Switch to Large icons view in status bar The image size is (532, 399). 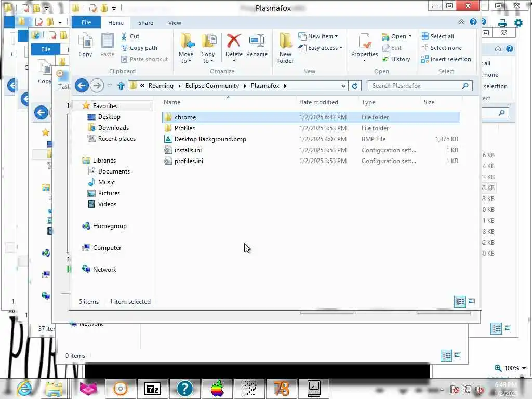[x=471, y=301]
